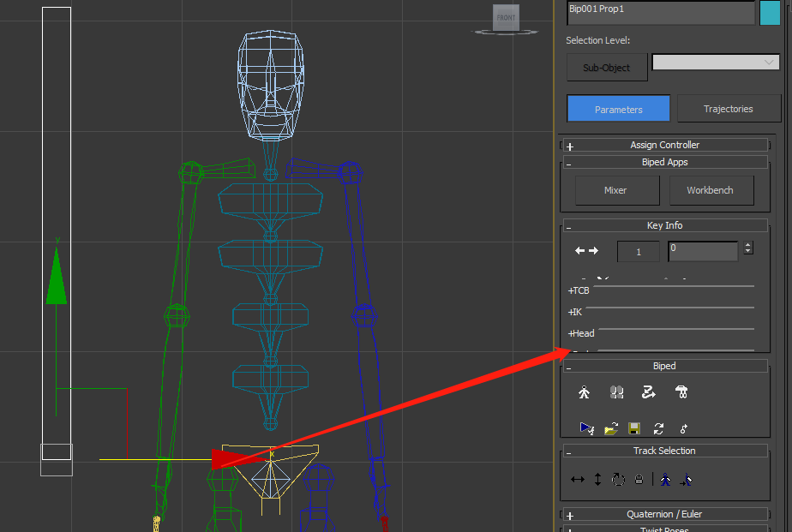Viewport: 792px width, 532px height.
Task: Expand the +Head section
Action: pos(581,333)
